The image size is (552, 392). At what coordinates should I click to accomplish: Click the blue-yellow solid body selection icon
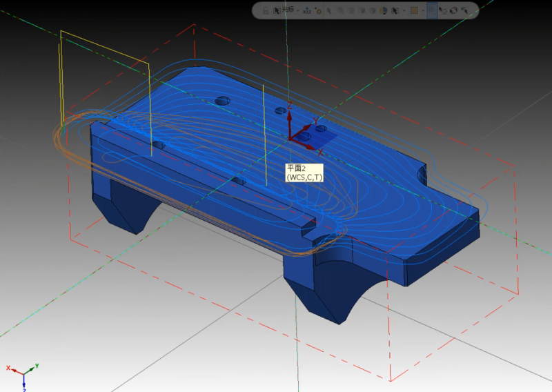click(x=384, y=10)
